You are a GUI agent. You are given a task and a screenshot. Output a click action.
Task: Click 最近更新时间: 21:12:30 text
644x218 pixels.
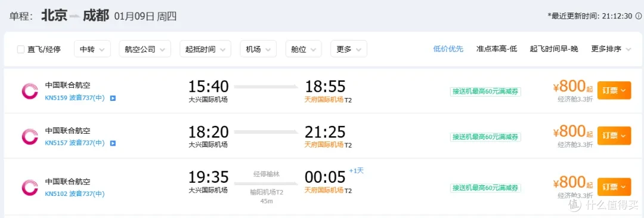[x=590, y=16]
